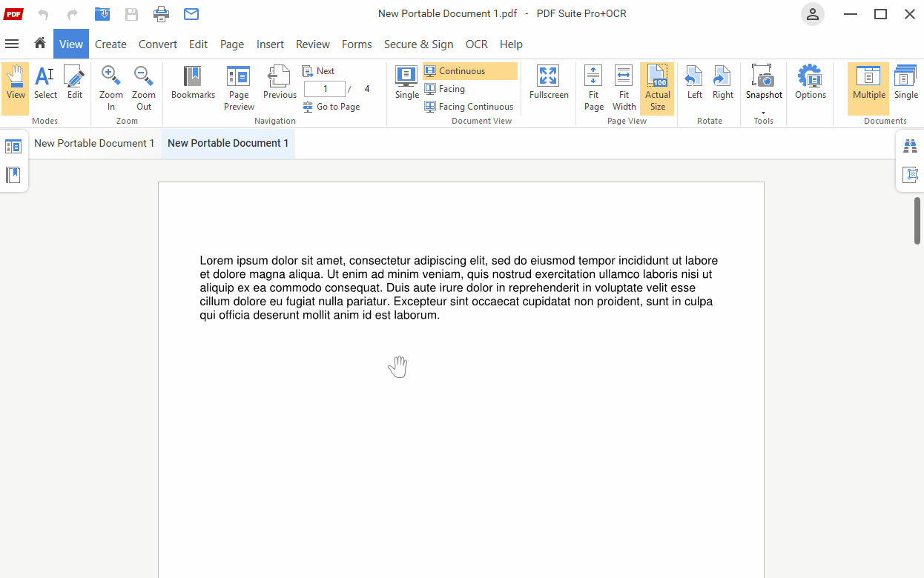Click the Snapshot camera tool

(x=764, y=81)
